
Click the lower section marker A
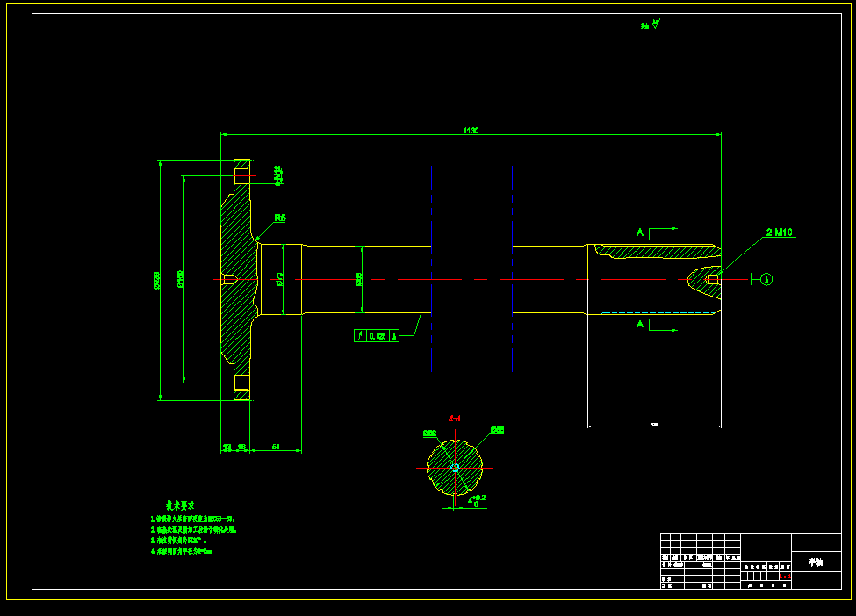[640, 324]
